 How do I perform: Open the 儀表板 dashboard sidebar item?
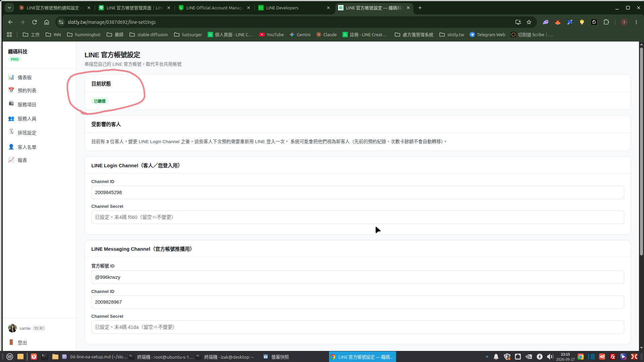click(x=20, y=77)
